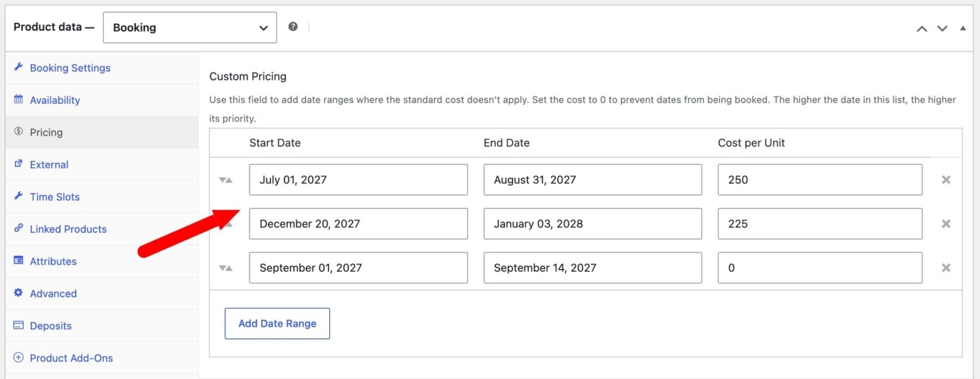Click the calendar icon beside Availability
This screenshot has height=379, width=980.
18,99
